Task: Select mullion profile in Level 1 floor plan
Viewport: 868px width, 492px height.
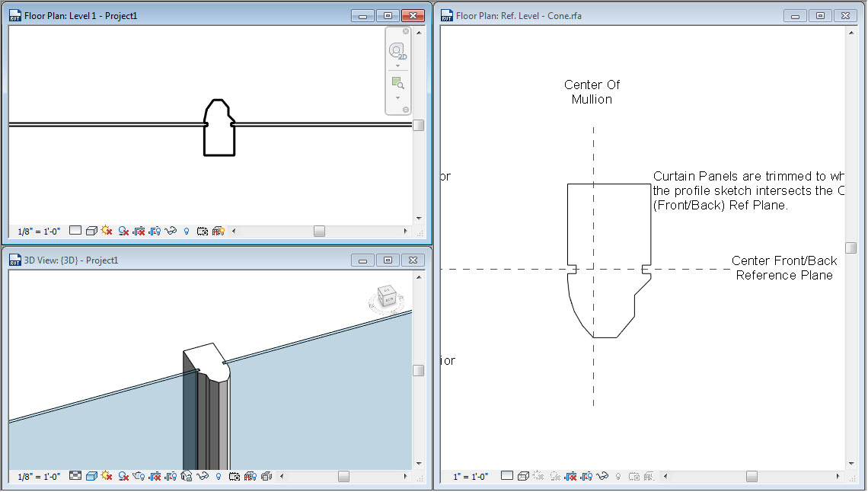Action: coord(219,128)
